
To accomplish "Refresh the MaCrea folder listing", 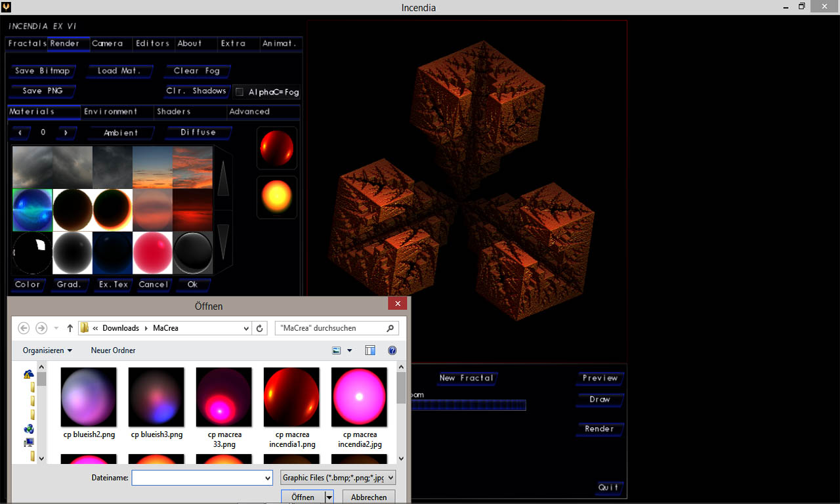I will click(260, 328).
